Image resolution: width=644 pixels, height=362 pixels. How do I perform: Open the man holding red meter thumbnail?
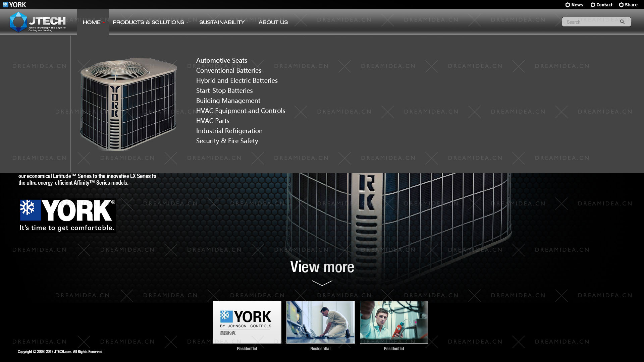coord(394,322)
